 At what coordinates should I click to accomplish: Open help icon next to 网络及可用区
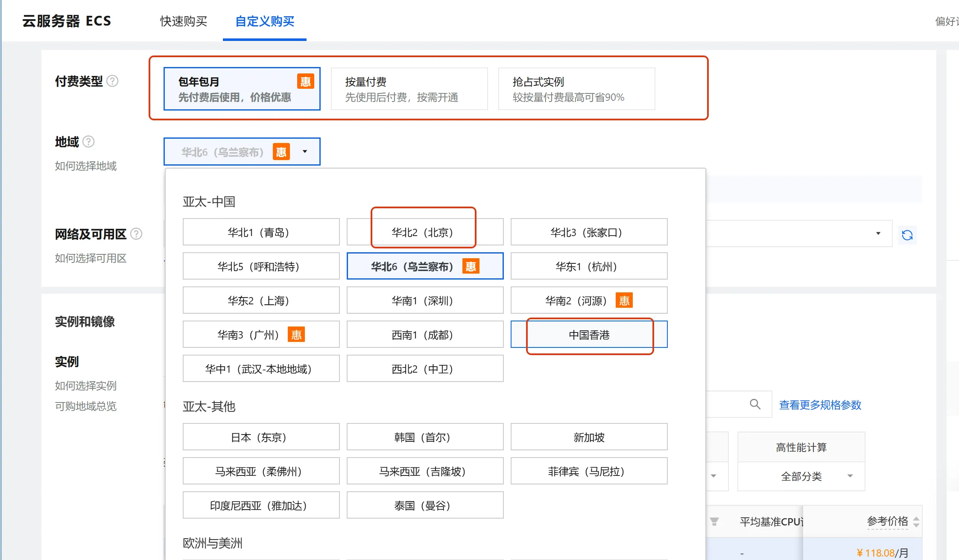136,234
